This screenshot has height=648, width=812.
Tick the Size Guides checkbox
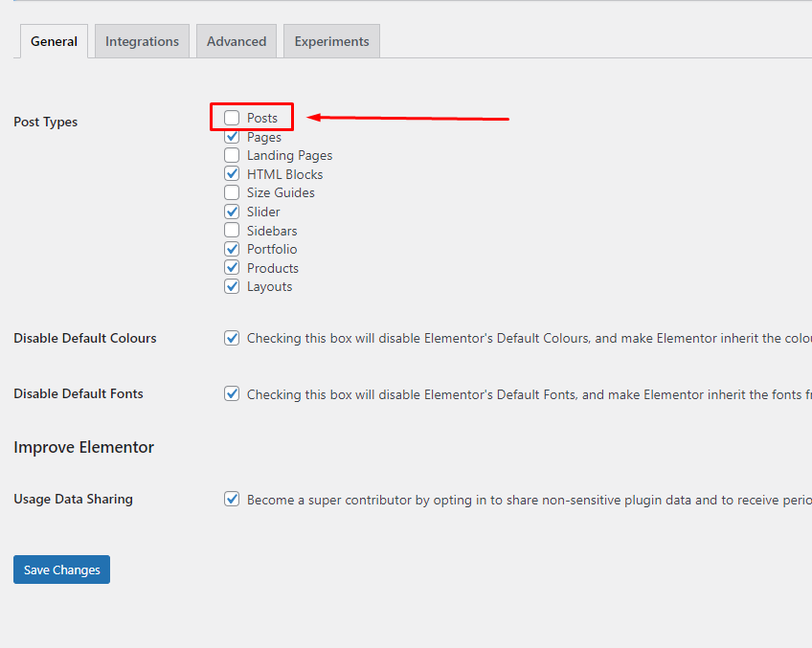click(232, 192)
